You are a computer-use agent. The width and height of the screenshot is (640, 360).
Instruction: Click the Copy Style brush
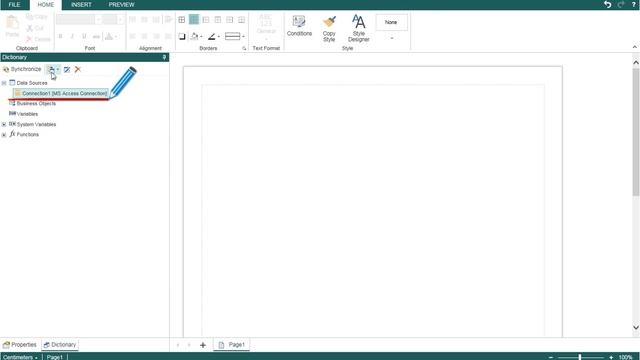[x=329, y=29]
